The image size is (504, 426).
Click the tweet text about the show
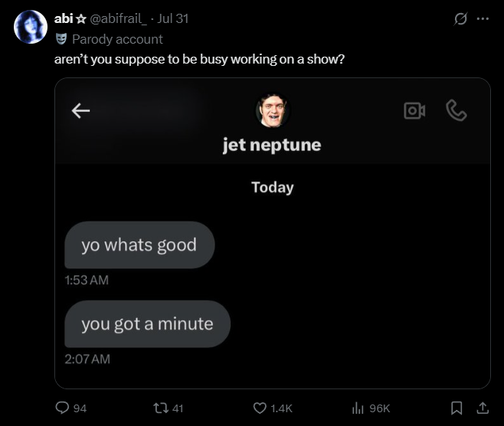click(199, 59)
